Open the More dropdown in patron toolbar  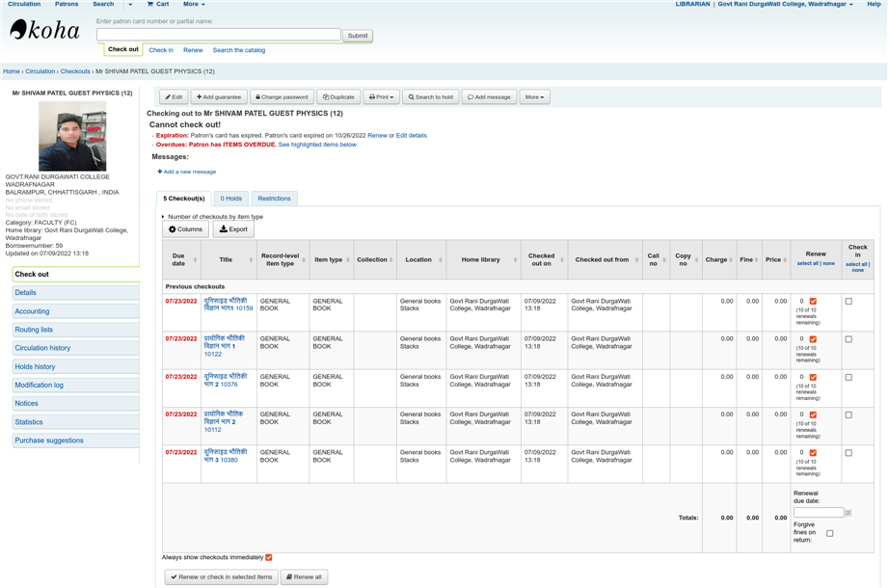click(534, 97)
